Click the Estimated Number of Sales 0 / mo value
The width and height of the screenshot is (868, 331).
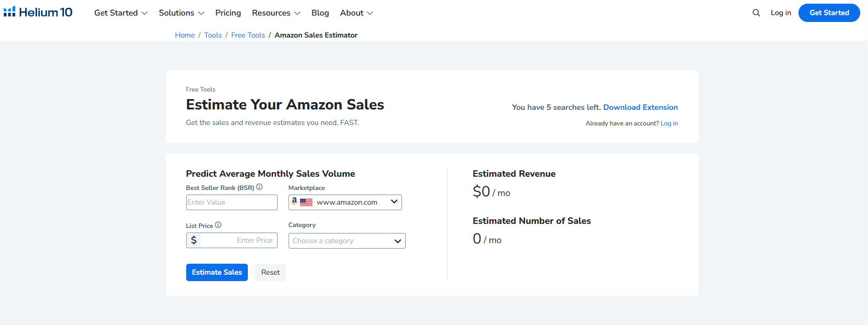pos(487,239)
